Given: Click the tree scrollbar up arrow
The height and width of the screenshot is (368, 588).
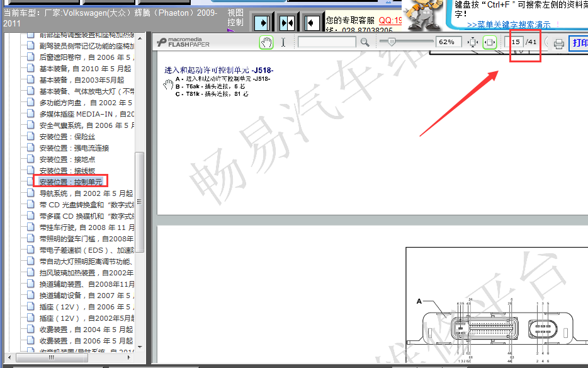Looking at the screenshot, I should (140, 38).
